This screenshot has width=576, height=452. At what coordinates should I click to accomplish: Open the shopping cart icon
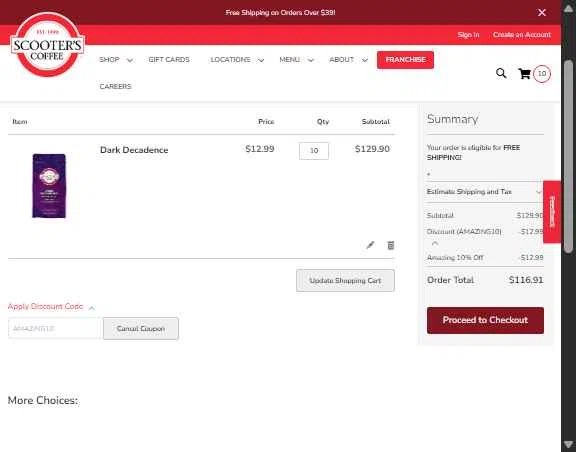coord(524,73)
